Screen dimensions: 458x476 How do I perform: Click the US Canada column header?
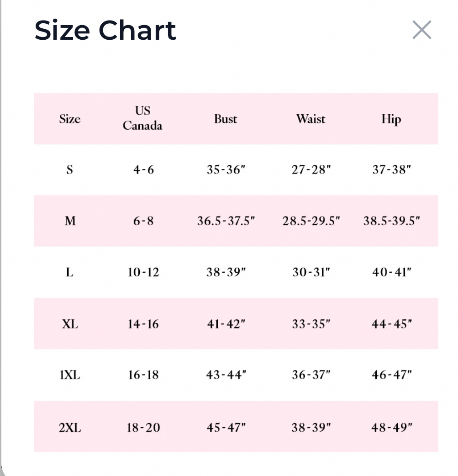[142, 118]
